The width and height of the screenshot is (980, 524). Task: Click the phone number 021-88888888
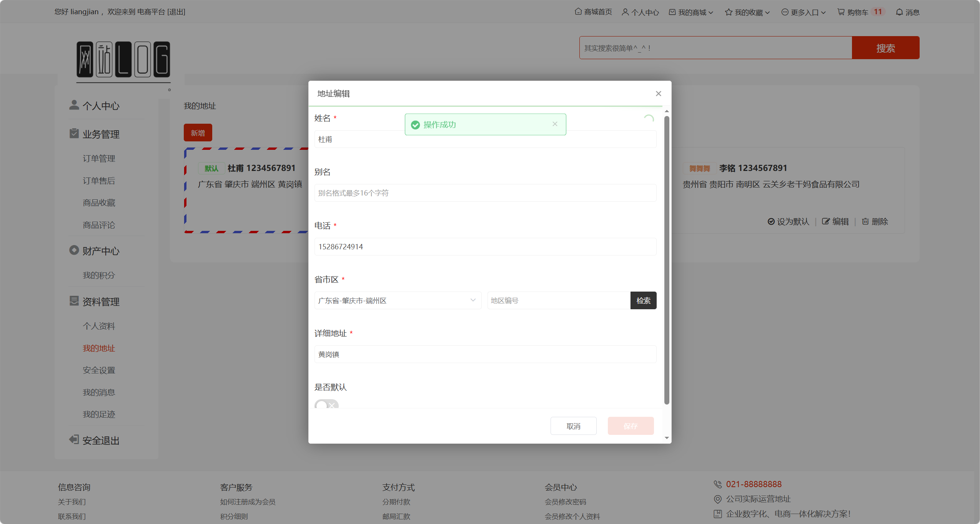(x=754, y=484)
